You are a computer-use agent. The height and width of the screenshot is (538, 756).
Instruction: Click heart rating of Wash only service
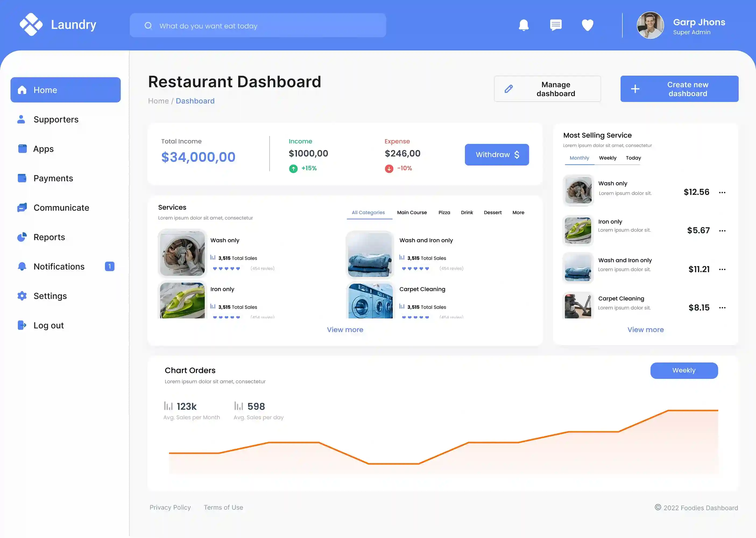pyautogui.click(x=227, y=269)
